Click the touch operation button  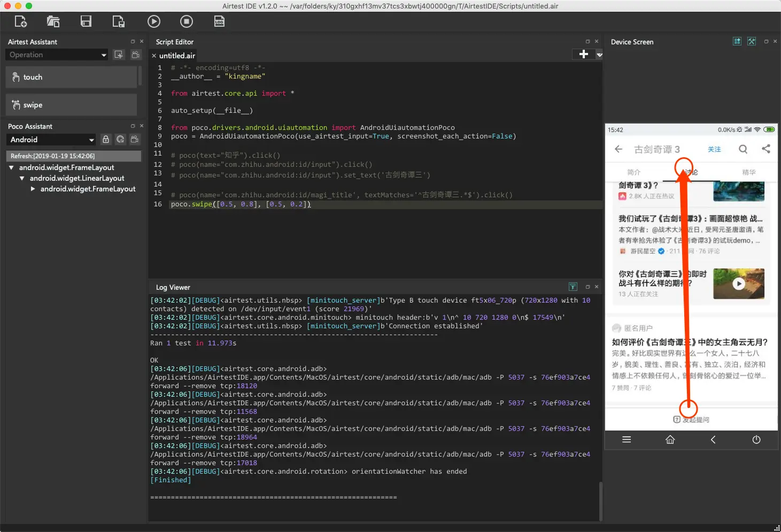[x=72, y=77]
